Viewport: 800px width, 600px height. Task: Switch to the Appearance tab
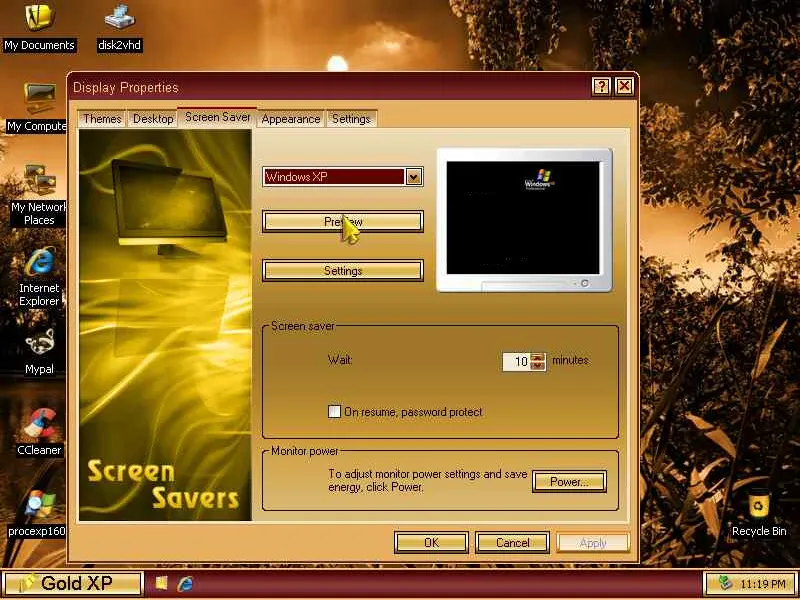(x=291, y=119)
